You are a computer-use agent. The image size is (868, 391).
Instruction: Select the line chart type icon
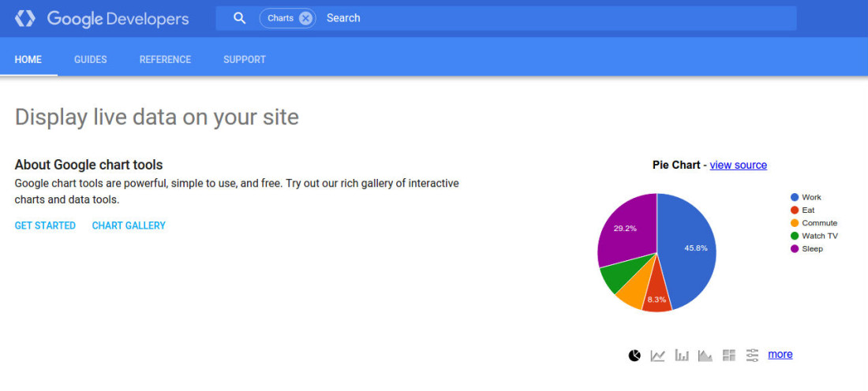pos(657,355)
